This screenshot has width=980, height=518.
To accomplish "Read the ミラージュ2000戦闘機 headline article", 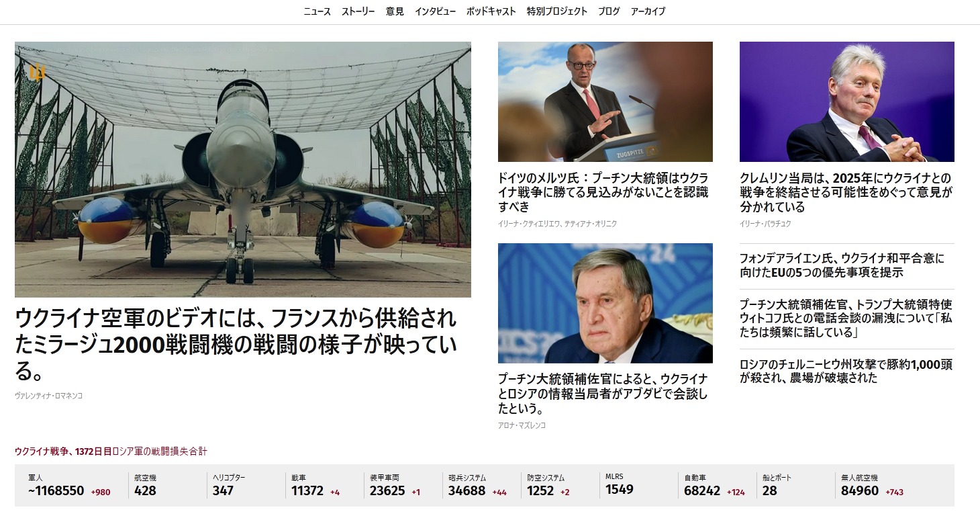I will coord(236,343).
